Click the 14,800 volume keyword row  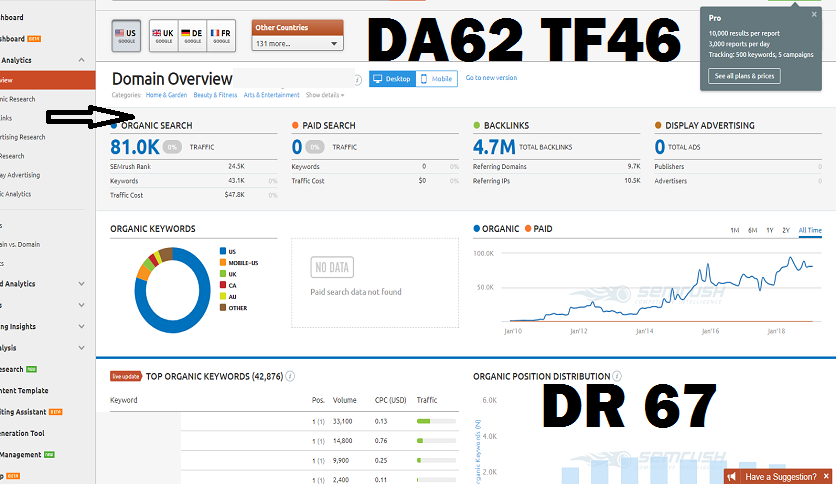point(285,441)
